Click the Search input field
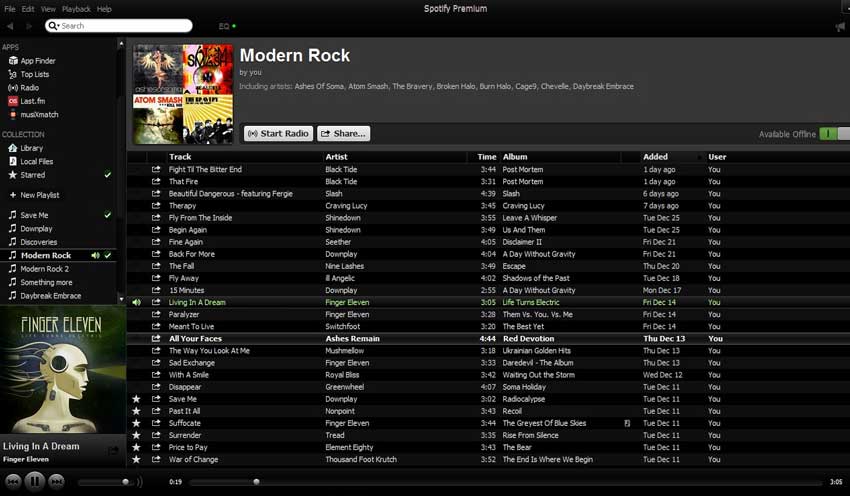 tap(119, 26)
